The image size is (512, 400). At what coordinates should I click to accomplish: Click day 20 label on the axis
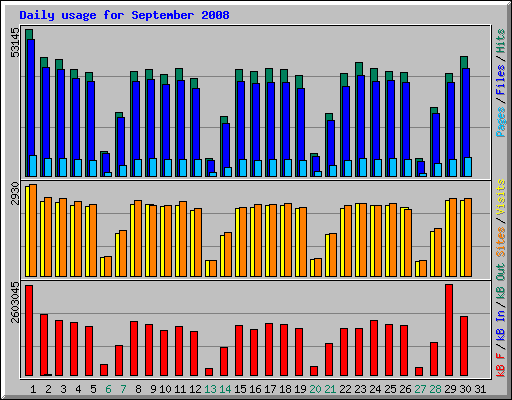[315, 389]
